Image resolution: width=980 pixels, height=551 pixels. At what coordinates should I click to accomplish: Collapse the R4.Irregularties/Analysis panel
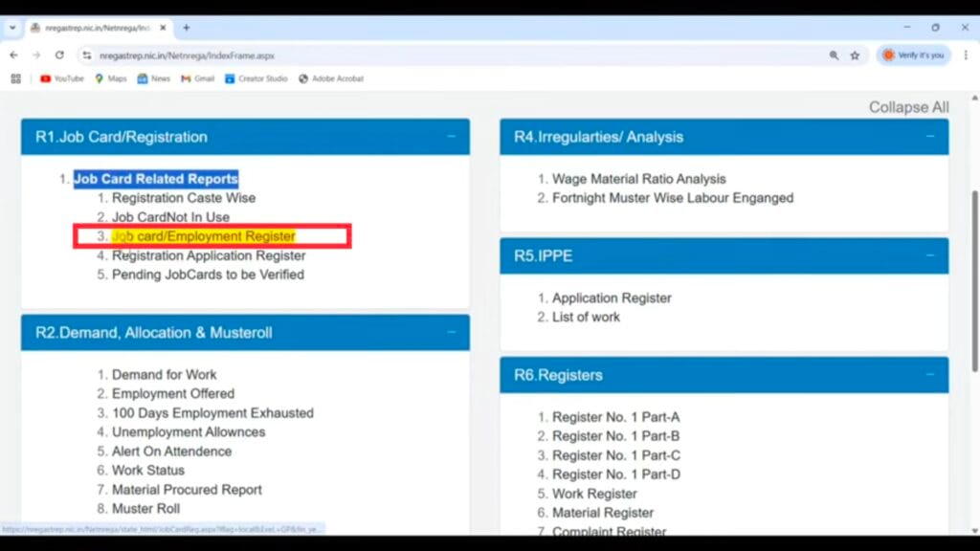click(929, 137)
